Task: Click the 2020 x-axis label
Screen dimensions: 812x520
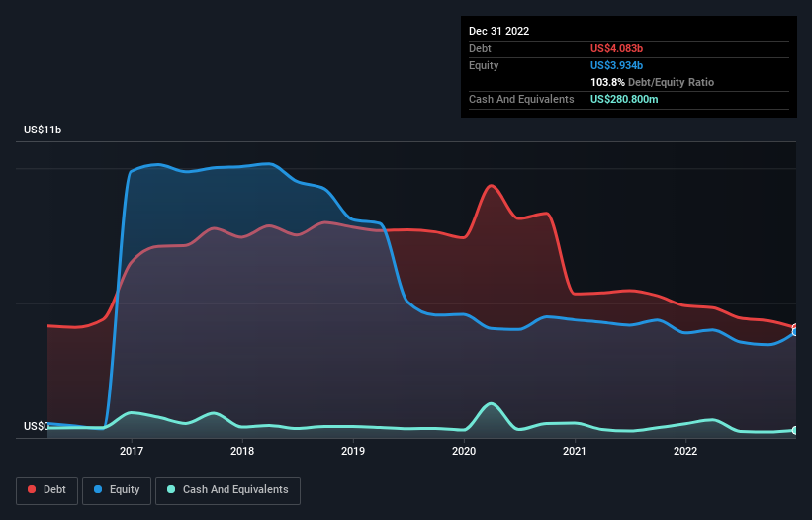Action: 464,451
